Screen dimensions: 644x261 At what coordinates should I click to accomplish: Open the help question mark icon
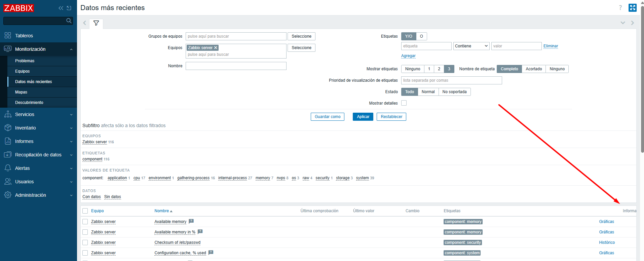pos(620,8)
